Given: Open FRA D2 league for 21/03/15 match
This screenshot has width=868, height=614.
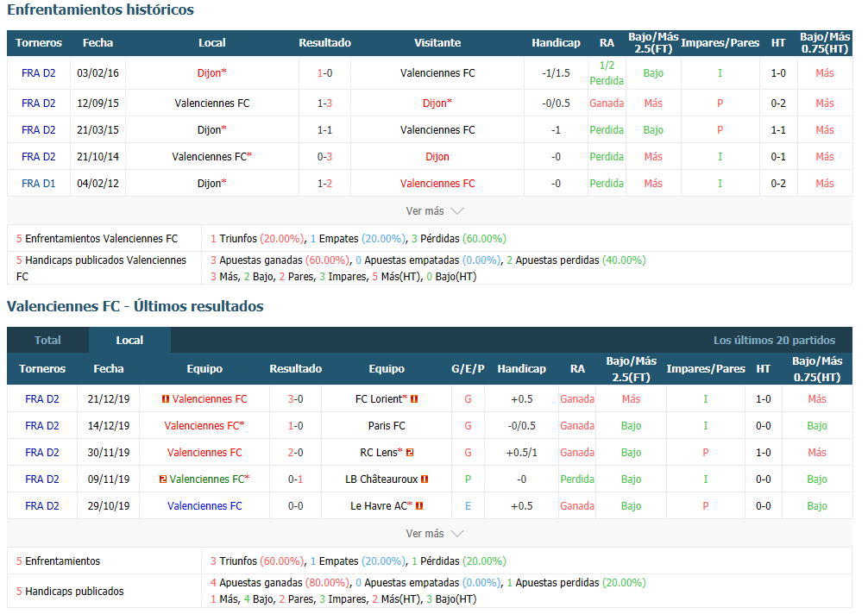Looking at the screenshot, I should click(x=38, y=130).
